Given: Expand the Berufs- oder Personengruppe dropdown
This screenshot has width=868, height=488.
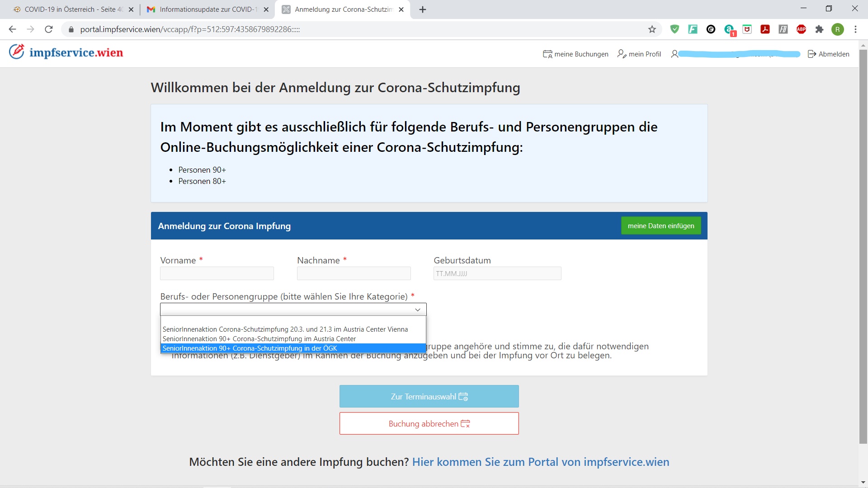Looking at the screenshot, I should [293, 310].
